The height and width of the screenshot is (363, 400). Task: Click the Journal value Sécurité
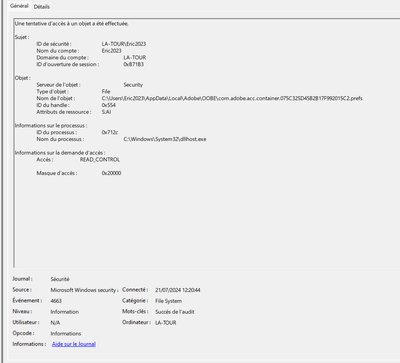point(60,279)
